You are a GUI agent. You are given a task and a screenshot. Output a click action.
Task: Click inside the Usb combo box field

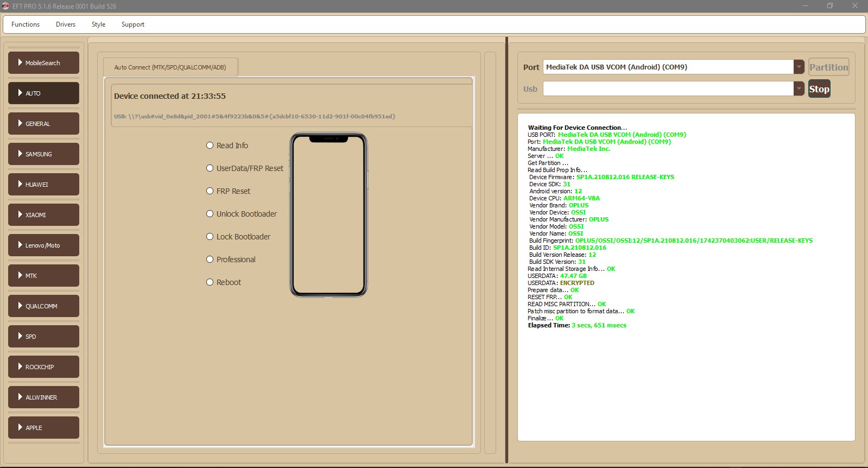coord(668,88)
